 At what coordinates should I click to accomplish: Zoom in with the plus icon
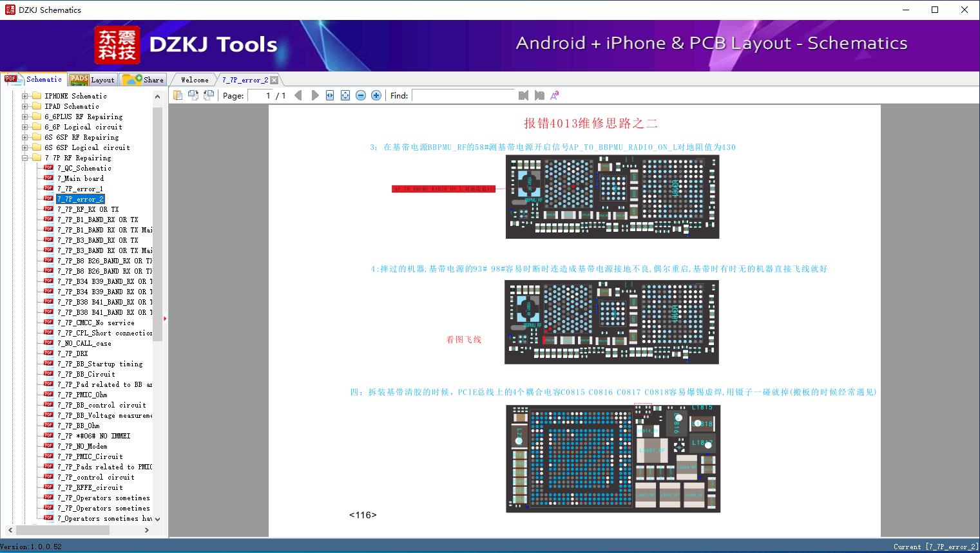tap(376, 95)
